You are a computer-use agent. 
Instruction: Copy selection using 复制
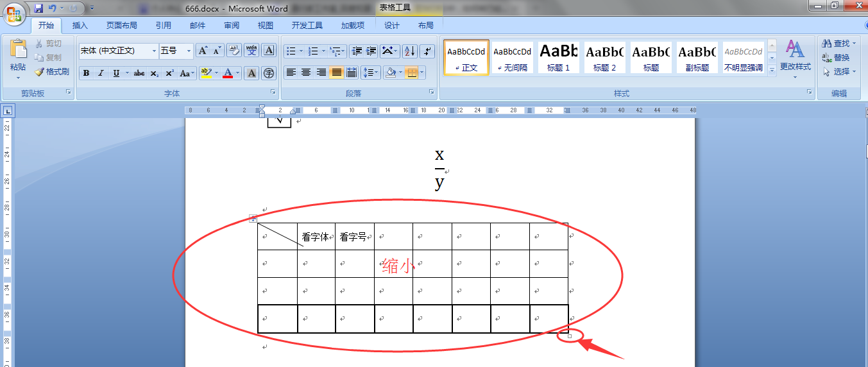(x=49, y=58)
